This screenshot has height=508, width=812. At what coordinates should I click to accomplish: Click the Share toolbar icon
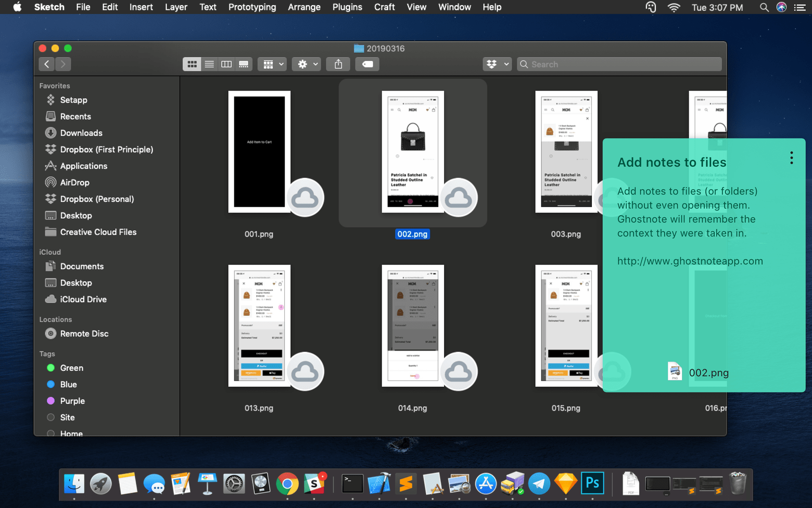click(x=338, y=64)
